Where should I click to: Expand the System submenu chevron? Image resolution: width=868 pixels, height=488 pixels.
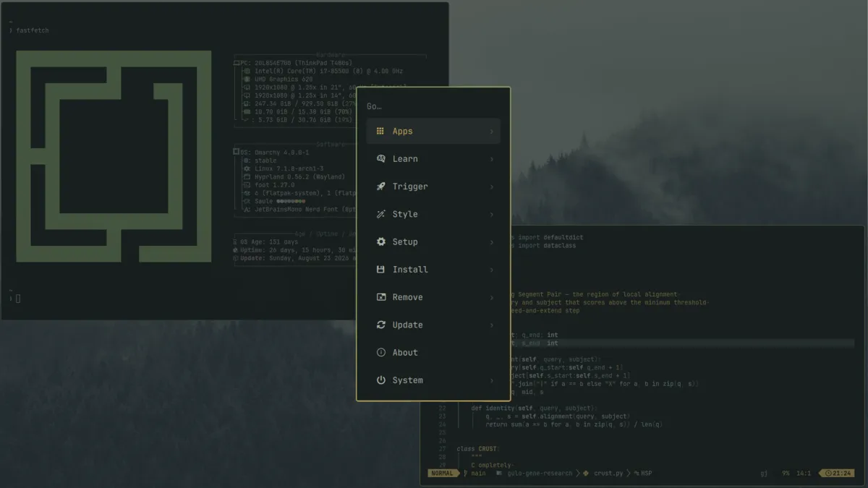pos(492,380)
